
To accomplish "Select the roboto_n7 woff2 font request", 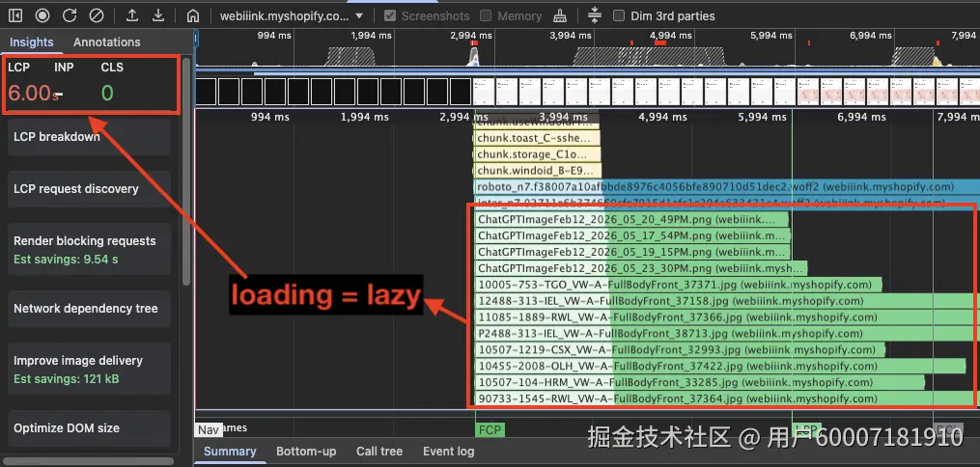I will [727, 186].
